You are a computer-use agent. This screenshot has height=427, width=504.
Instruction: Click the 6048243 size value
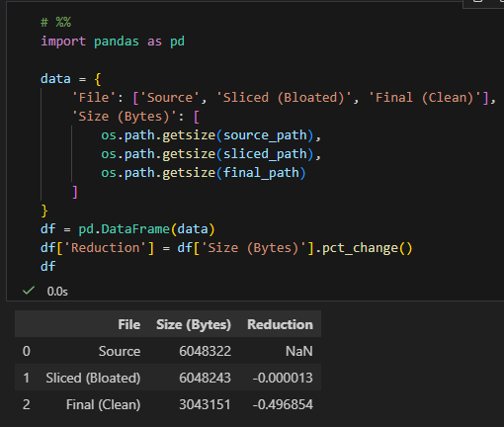(x=205, y=378)
